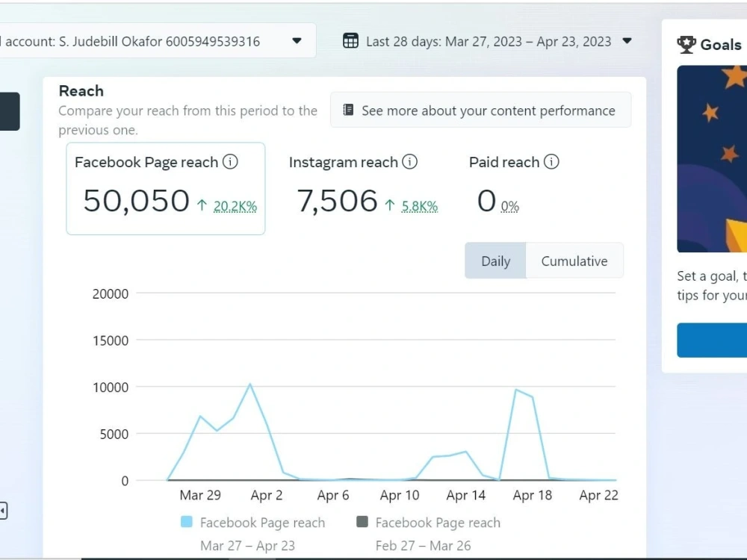The image size is (747, 560).
Task: Click the Goals trophy icon
Action: [x=686, y=44]
